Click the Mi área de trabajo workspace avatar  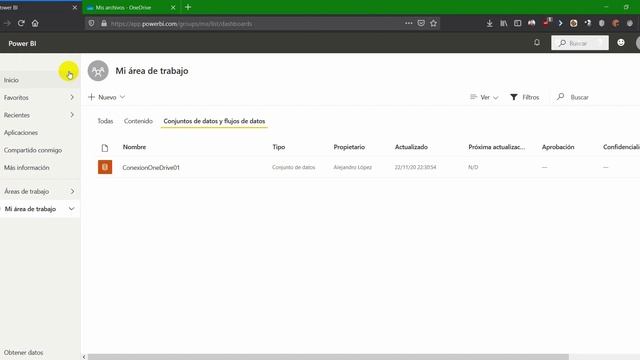pos(98,71)
